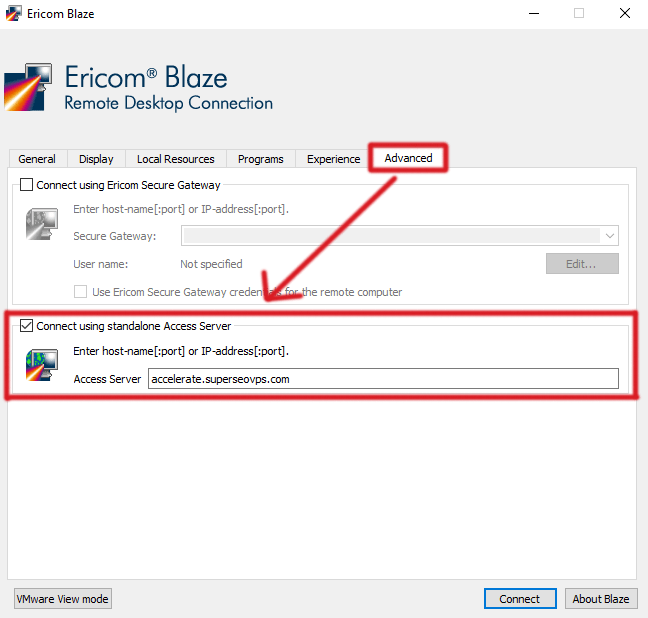
Task: Click the 'User name:' label
Action: click(x=101, y=264)
